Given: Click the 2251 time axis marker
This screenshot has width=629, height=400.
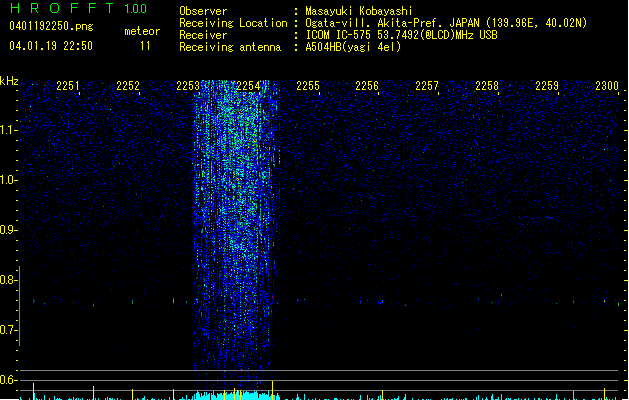Looking at the screenshot, I should pos(67,86).
